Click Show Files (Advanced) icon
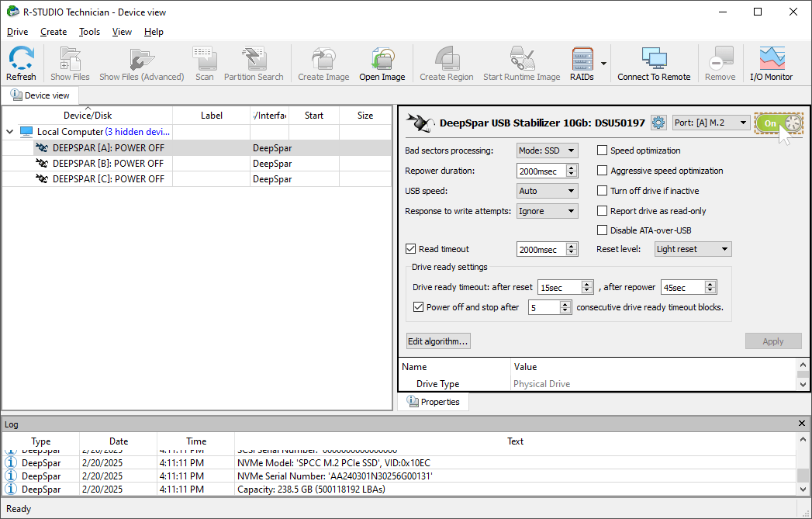The width and height of the screenshot is (812, 519). pyautogui.click(x=141, y=63)
